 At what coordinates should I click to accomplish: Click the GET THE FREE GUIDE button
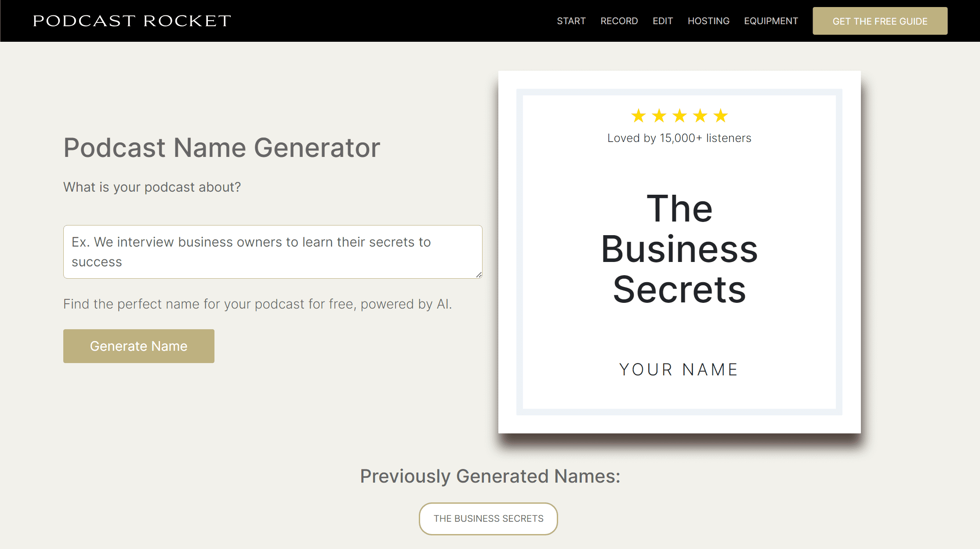880,21
